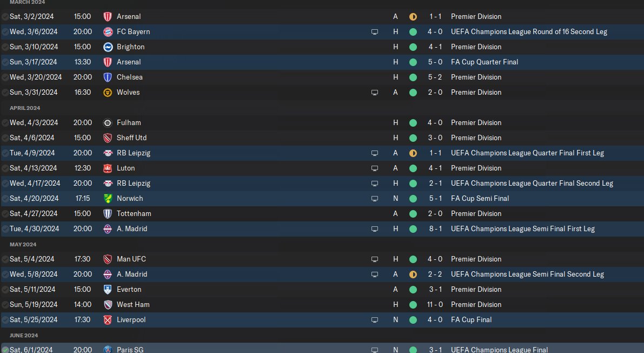Screen dimensions: 644x353
Task: Click the FC Bayern club badge
Action: pyautogui.click(x=108, y=32)
